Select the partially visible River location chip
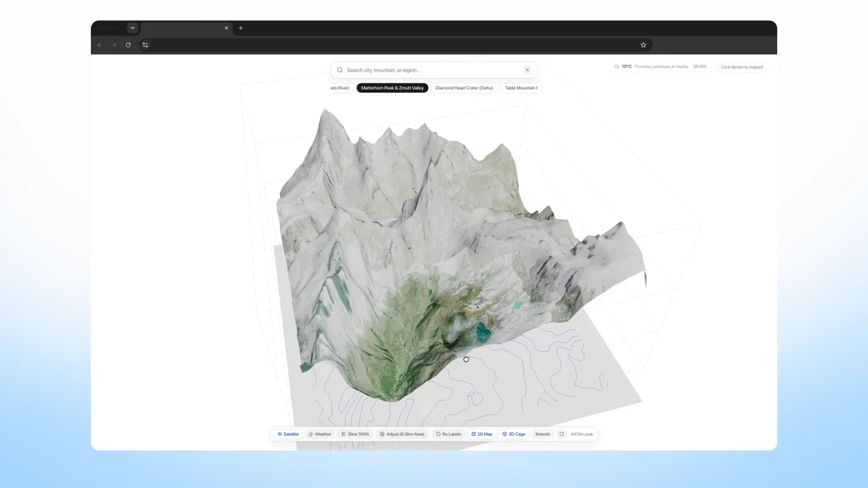This screenshot has height=488, width=868. pos(341,88)
